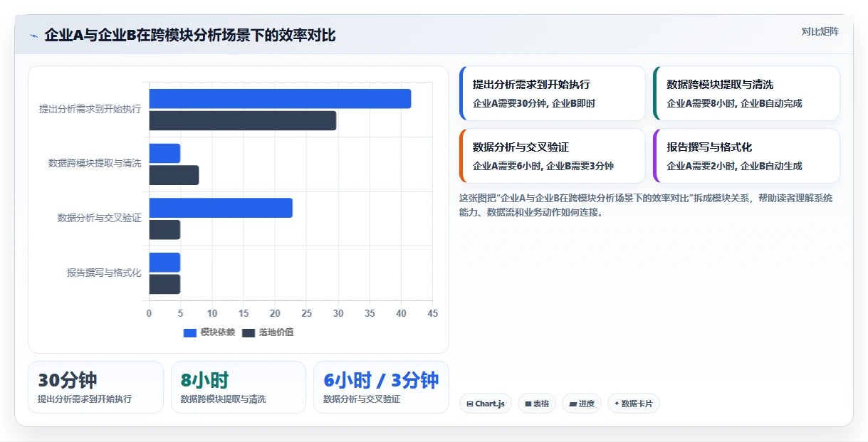The width and height of the screenshot is (868, 442).
Task: Click the x-axis tick value 45
Action: click(432, 313)
